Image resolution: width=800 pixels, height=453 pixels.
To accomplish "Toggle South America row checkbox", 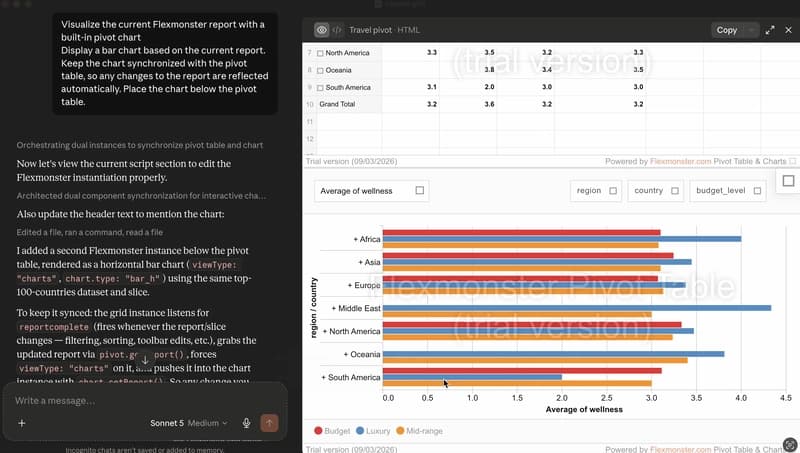I will point(320,88).
